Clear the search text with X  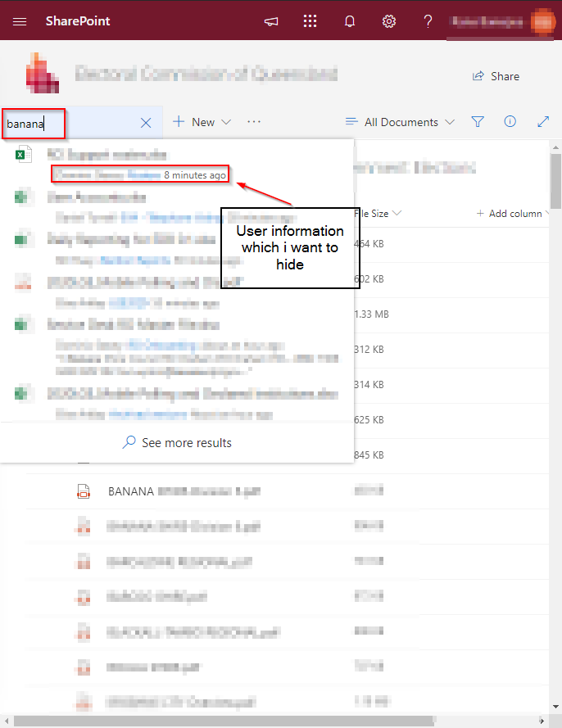click(146, 123)
